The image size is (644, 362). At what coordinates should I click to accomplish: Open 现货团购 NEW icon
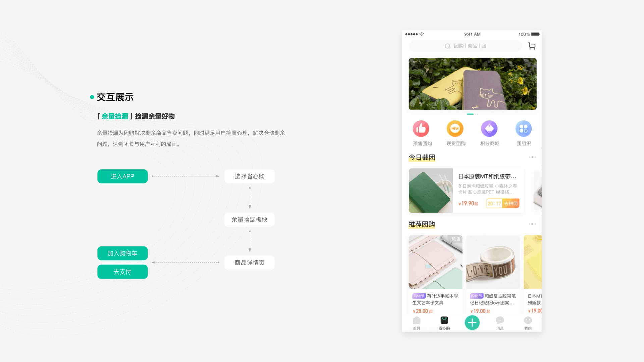(455, 129)
